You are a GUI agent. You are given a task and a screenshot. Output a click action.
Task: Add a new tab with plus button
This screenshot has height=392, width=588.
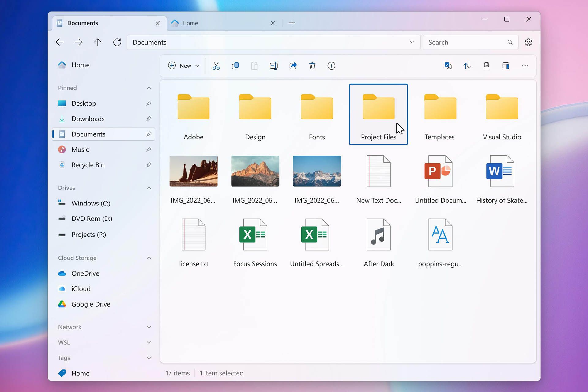(x=292, y=23)
